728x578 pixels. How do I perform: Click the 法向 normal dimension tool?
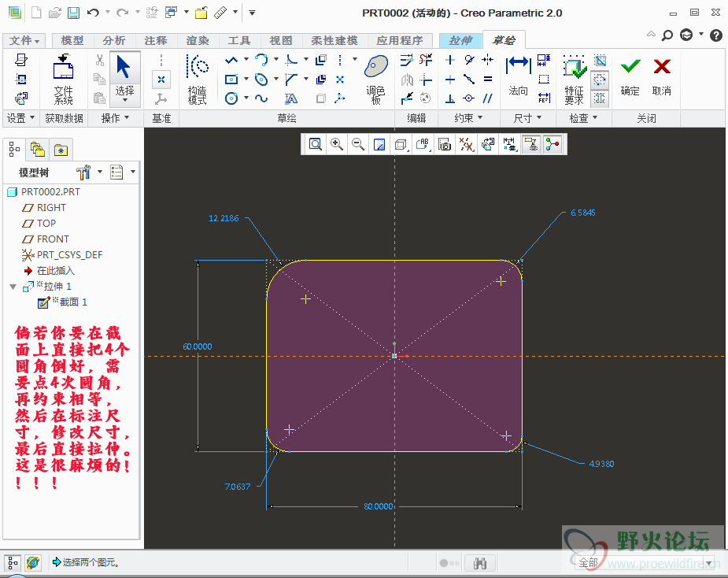[518, 76]
